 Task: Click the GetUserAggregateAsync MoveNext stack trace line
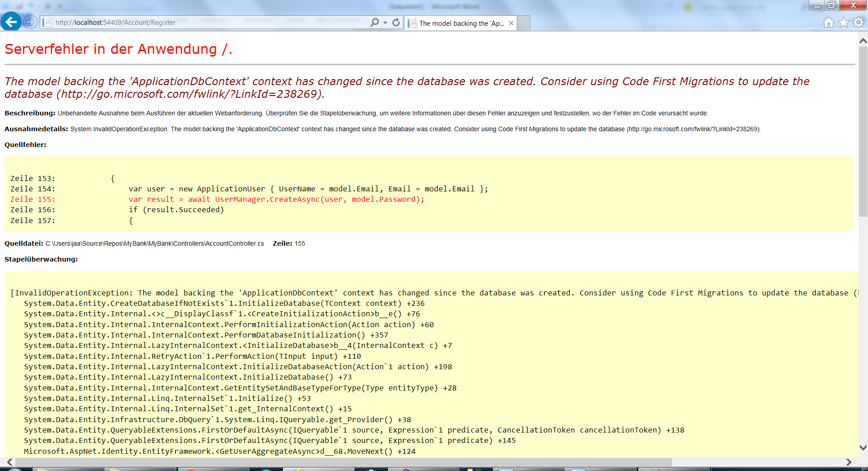(x=220, y=451)
